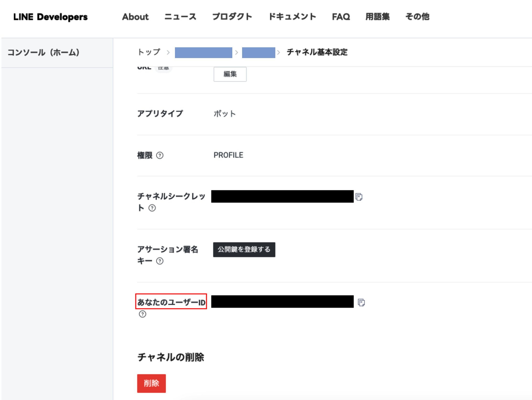Expand the その他 menu

click(417, 17)
